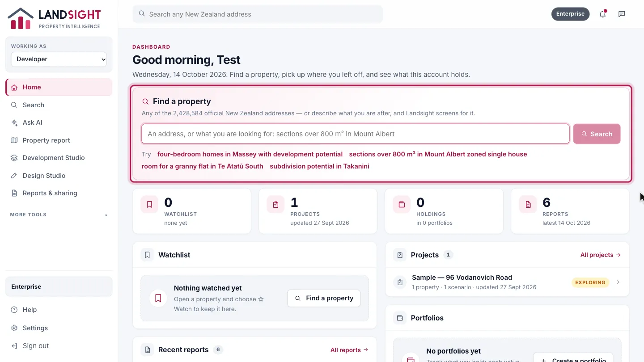Open Settings in the sidebar
The width and height of the screenshot is (644, 362).
[59, 328]
